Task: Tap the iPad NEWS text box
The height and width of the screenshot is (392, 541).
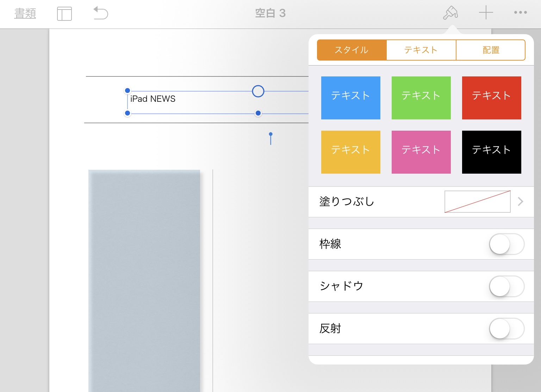Action: (x=153, y=99)
